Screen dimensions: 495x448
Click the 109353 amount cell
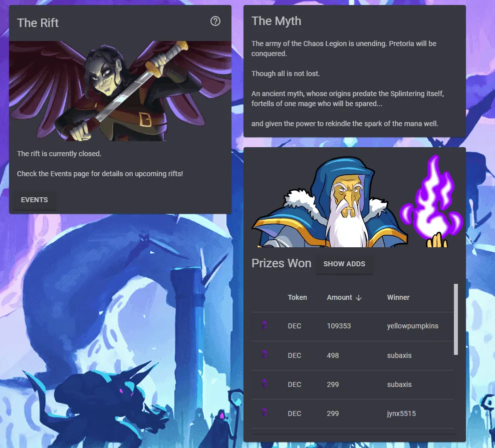pyautogui.click(x=339, y=326)
